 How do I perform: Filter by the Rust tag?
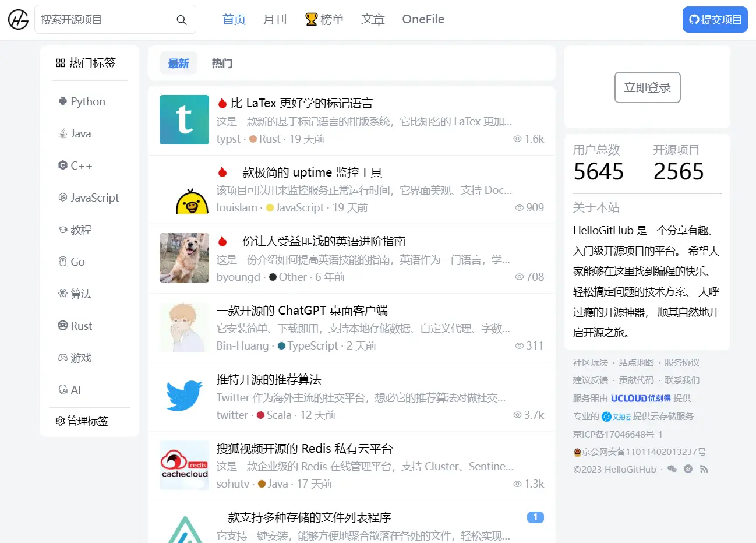pyautogui.click(x=81, y=326)
